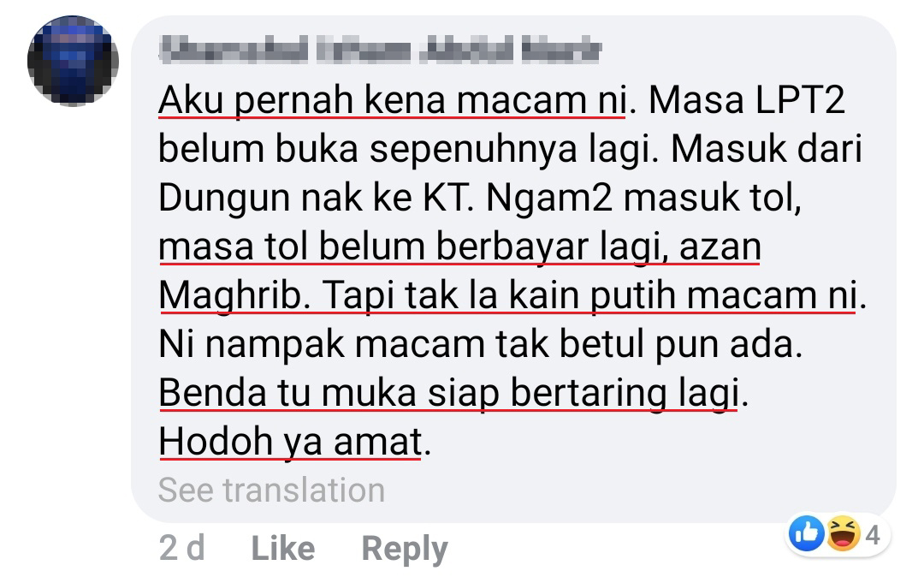Click the underlined 'Benda tu muka siap bertaring'
The height and width of the screenshot is (577, 924).
(x=416, y=393)
